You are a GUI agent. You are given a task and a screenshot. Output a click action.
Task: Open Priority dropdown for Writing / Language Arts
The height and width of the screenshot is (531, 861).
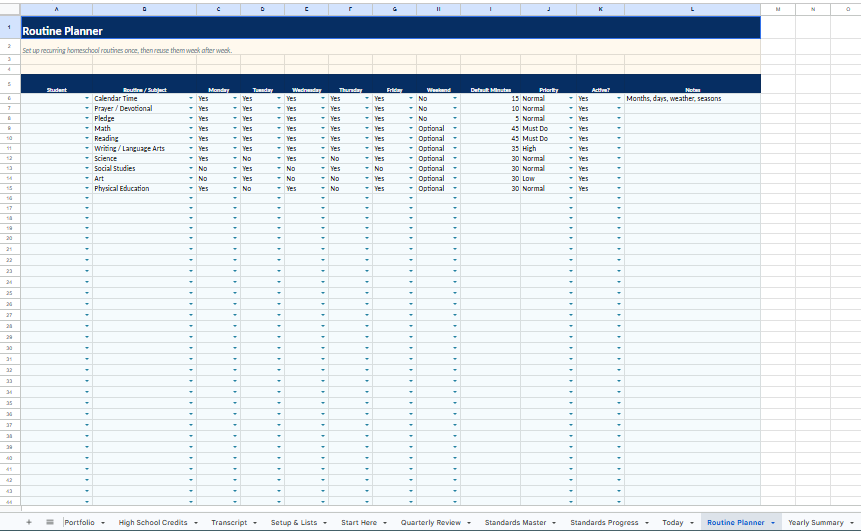[x=571, y=148]
